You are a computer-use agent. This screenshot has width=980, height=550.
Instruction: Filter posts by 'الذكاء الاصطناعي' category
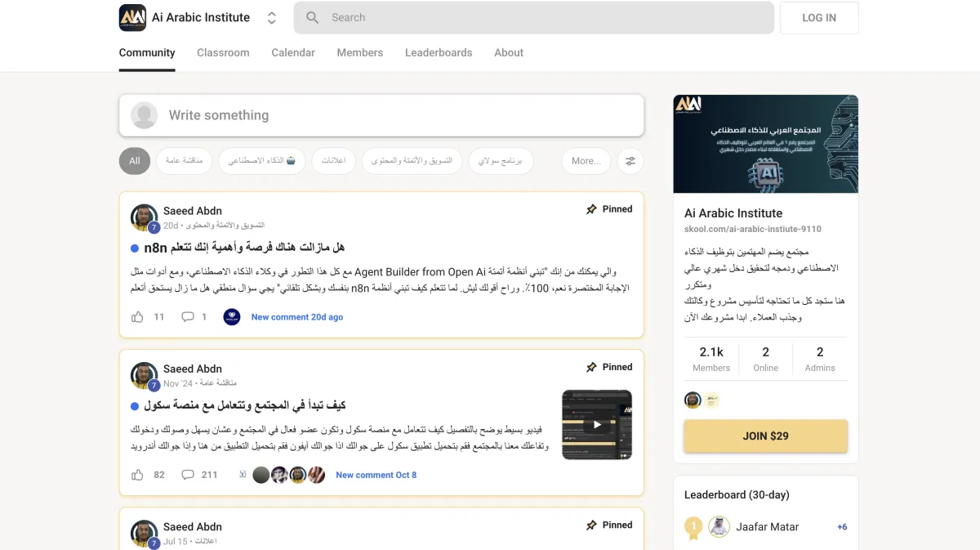[x=262, y=161]
